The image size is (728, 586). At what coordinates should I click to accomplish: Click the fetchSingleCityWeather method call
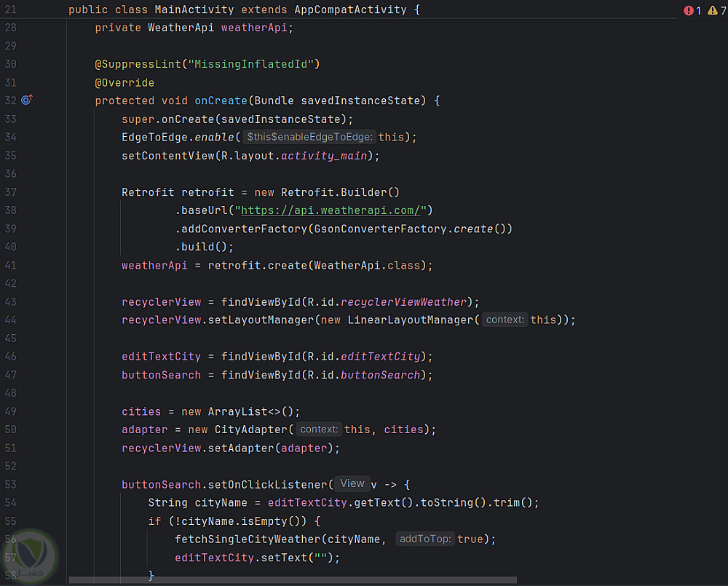coord(248,539)
